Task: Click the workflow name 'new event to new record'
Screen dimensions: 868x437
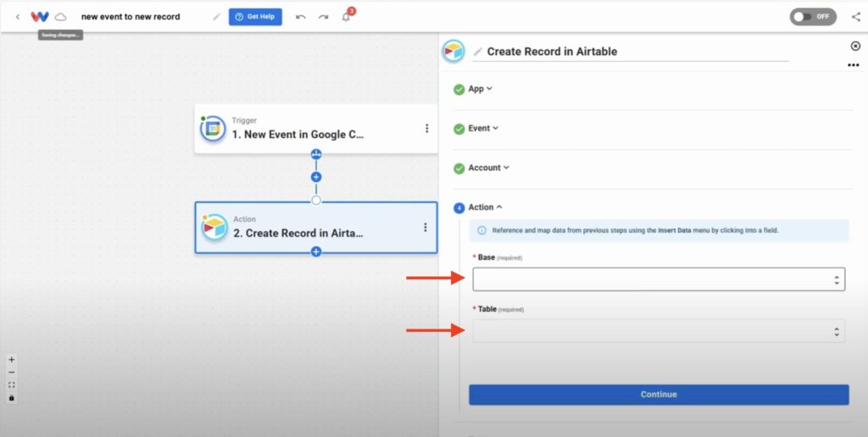Action: pos(131,17)
